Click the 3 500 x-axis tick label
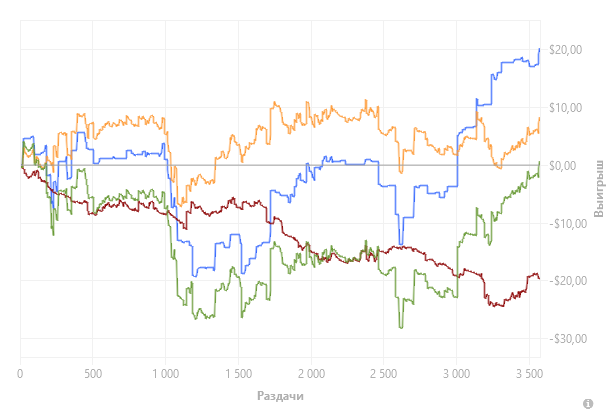The height and width of the screenshot is (414, 614). (529, 374)
